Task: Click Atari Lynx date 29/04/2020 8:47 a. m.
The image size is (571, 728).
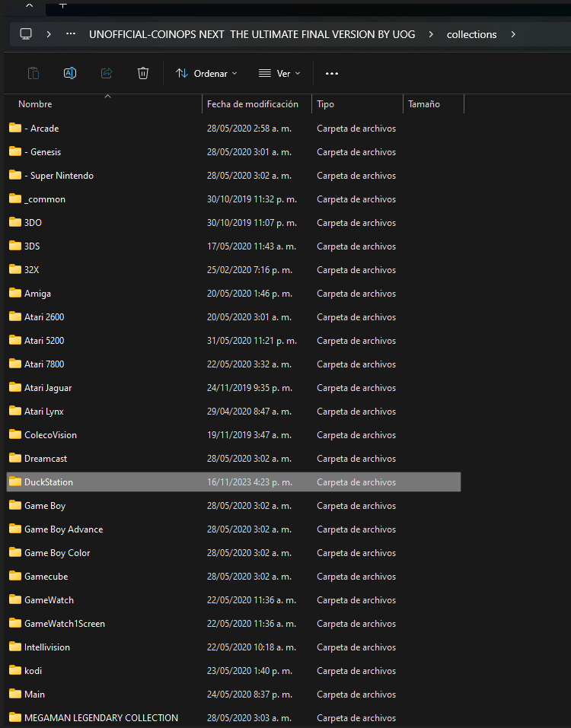Action: pos(249,412)
